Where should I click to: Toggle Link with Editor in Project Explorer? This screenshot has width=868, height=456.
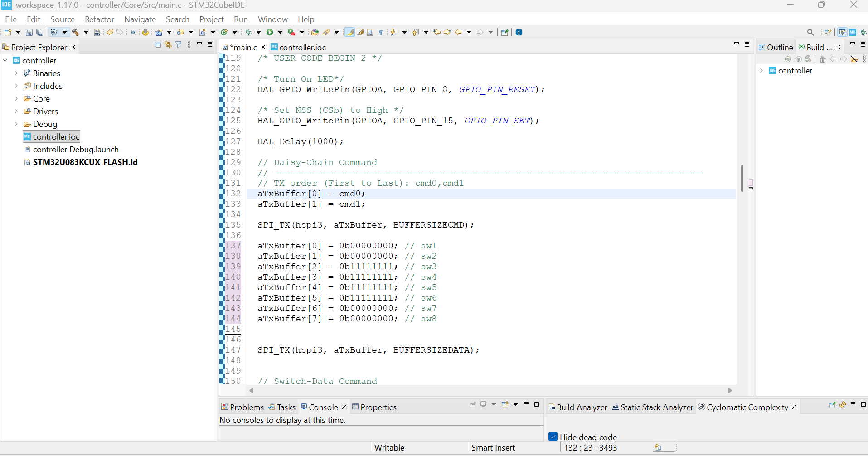tap(168, 44)
